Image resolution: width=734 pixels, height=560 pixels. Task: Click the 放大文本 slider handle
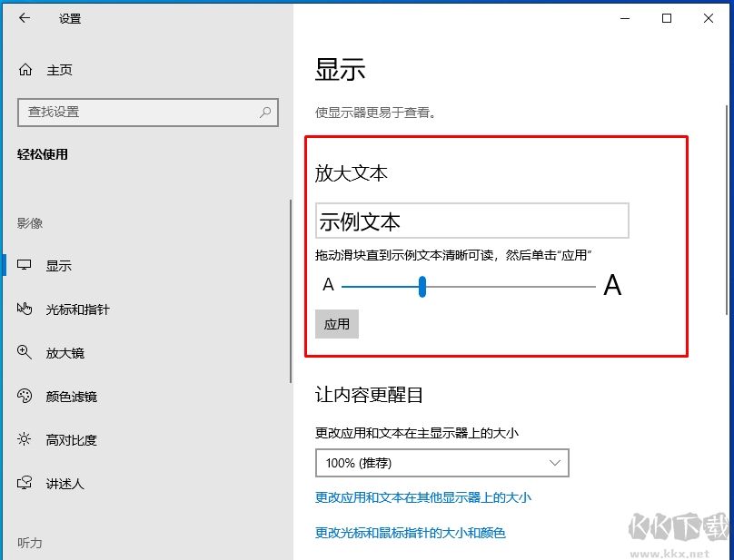pos(422,287)
